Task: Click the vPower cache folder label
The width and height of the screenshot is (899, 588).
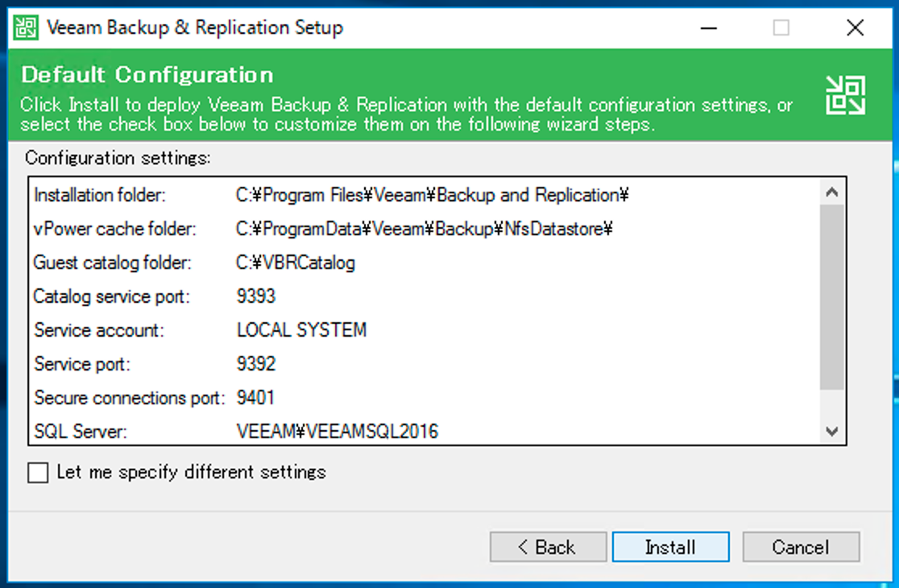Action: pos(114,230)
